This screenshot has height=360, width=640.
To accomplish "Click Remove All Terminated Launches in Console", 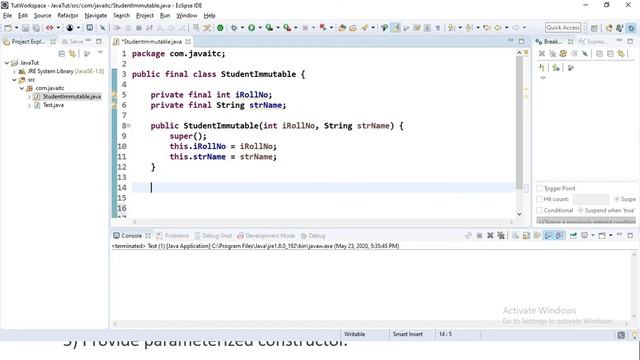I will pos(501,236).
